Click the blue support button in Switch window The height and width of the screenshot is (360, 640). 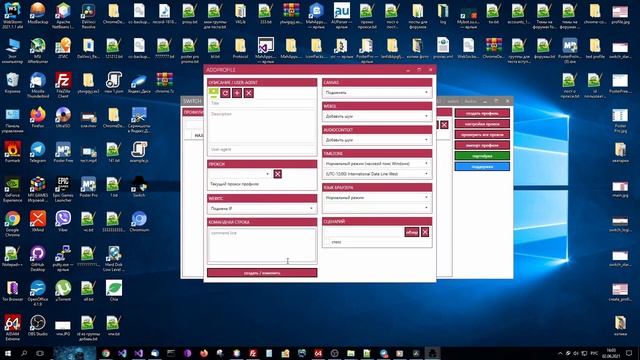tap(482, 167)
